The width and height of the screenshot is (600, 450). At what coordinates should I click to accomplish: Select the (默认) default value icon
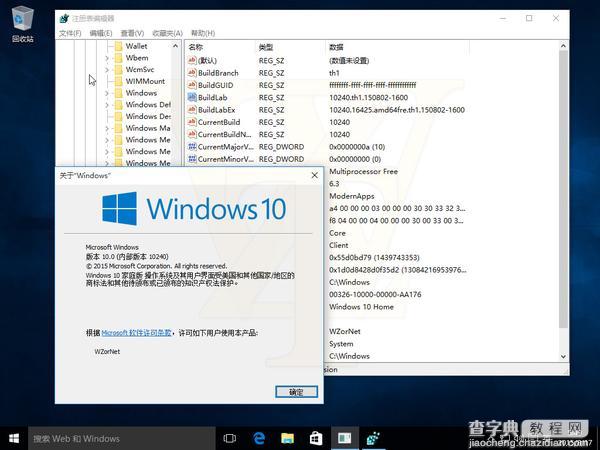point(192,60)
